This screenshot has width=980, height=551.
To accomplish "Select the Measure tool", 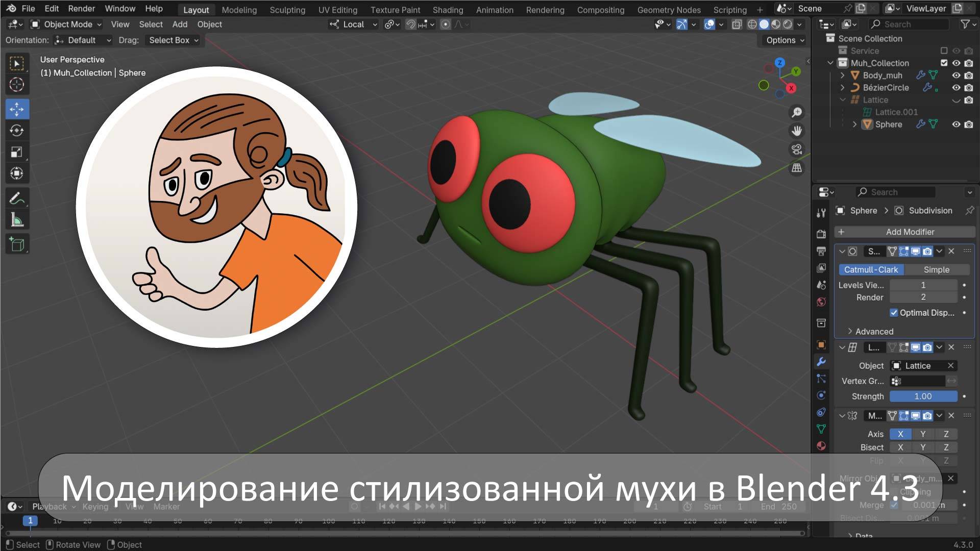I will click(x=17, y=220).
